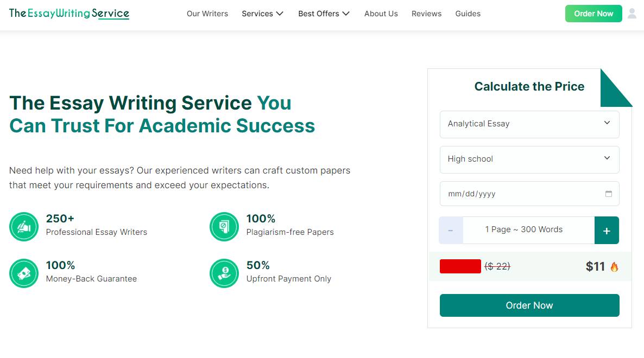
Task: Expand the Best Offers menu
Action: [x=324, y=14]
